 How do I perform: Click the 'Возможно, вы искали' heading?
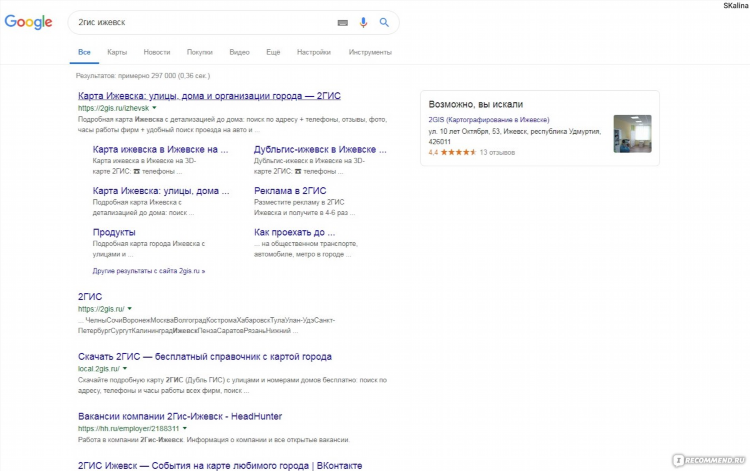[x=475, y=104]
